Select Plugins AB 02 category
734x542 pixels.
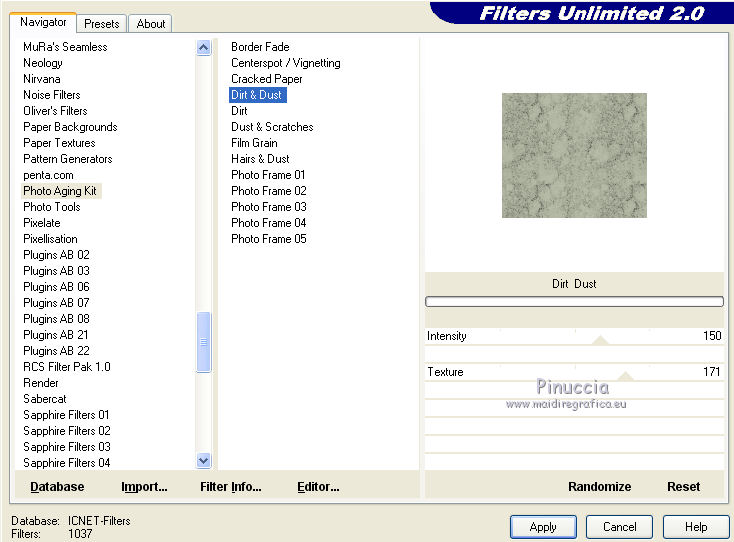56,255
